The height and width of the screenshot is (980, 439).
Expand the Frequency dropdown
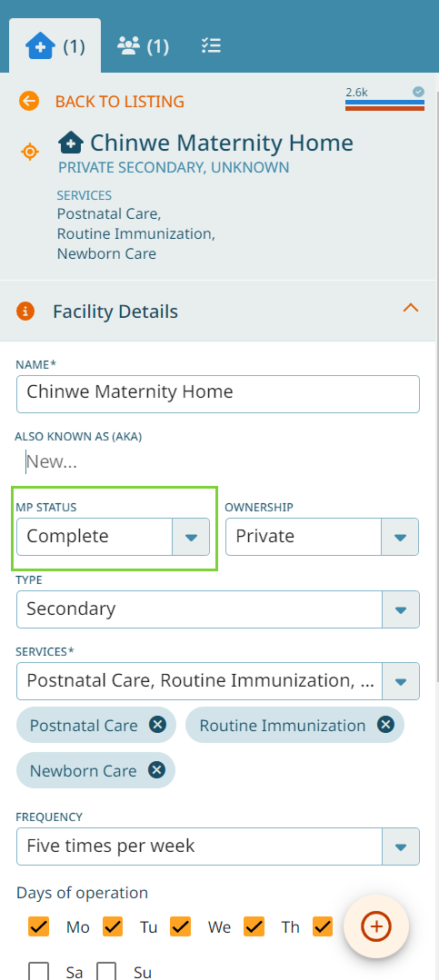click(217, 846)
